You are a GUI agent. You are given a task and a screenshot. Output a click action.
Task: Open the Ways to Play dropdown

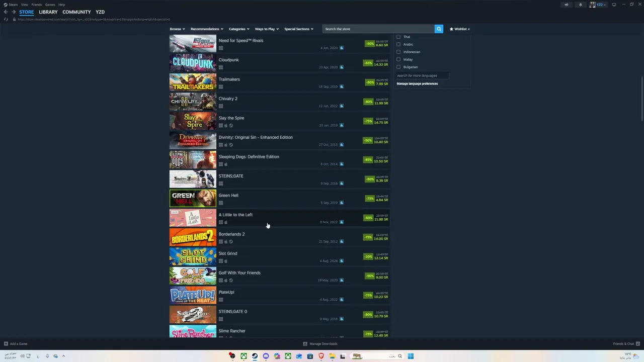coord(267,29)
